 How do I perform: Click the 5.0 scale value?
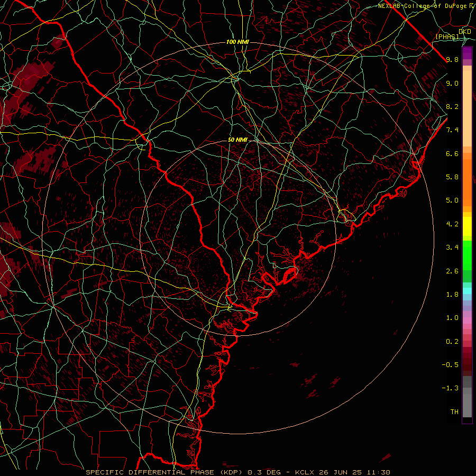click(452, 200)
